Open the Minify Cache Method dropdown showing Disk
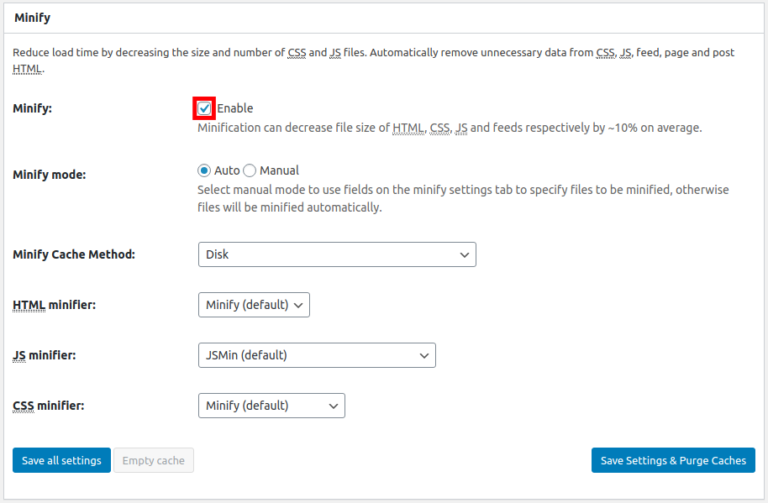The width and height of the screenshot is (768, 503). pyautogui.click(x=337, y=255)
